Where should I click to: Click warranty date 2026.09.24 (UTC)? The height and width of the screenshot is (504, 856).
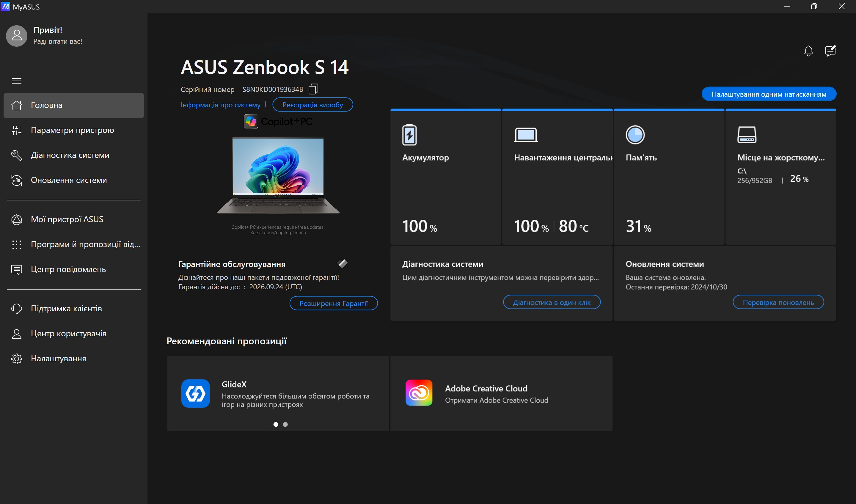276,287
